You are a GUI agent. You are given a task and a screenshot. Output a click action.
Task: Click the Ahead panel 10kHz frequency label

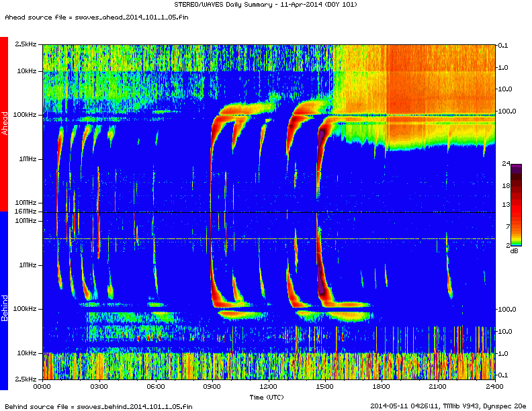(x=26, y=71)
